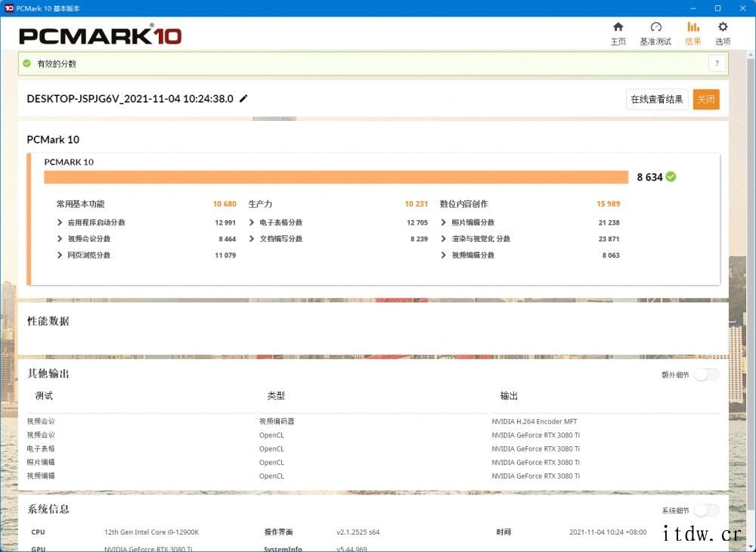The height and width of the screenshot is (552, 756).
Task: Switch to the 基准测试 tab label
Action: pos(655,42)
